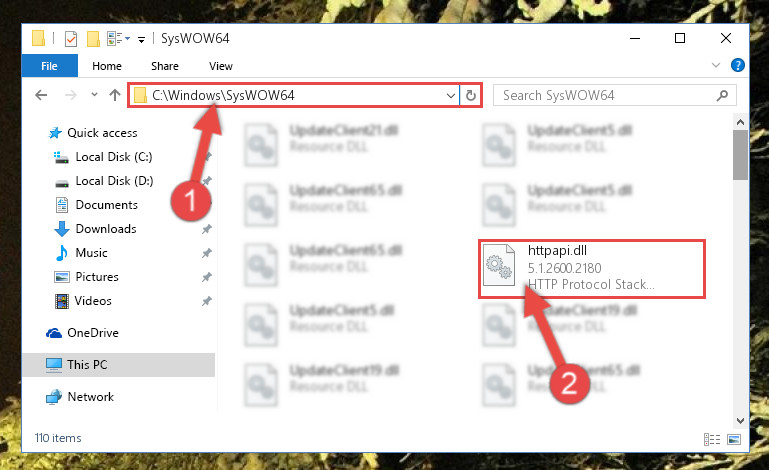Viewport: 769px width, 470px height.
Task: Unpin Downloads from Quick access
Action: 206,229
